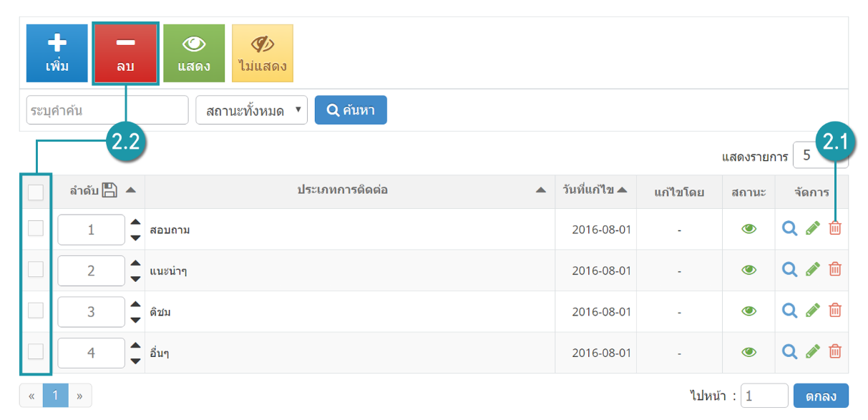Click the แนะนำๆ contact type text
Screen dimensions: 868x420
click(169, 271)
